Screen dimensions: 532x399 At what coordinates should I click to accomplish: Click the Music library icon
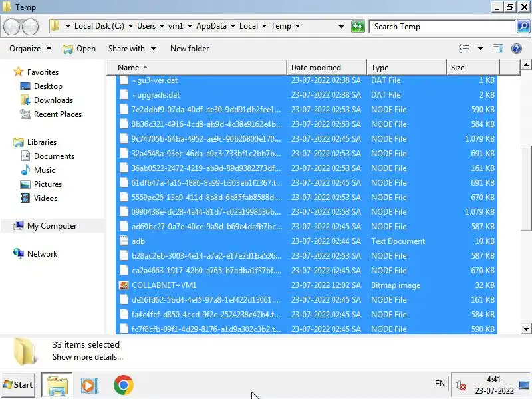pos(25,170)
